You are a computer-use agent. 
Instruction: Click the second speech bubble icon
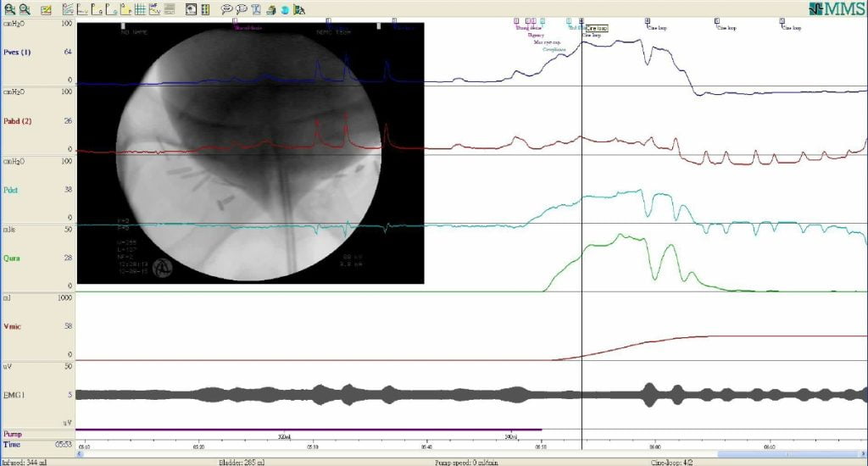tap(242, 9)
